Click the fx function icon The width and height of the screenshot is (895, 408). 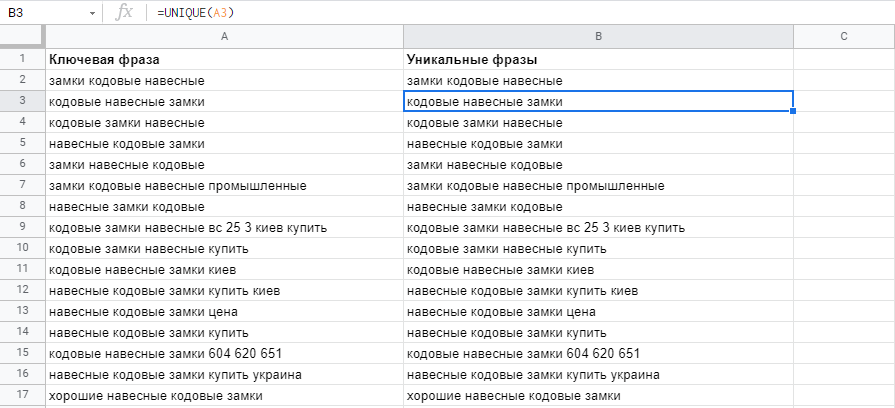coord(124,13)
